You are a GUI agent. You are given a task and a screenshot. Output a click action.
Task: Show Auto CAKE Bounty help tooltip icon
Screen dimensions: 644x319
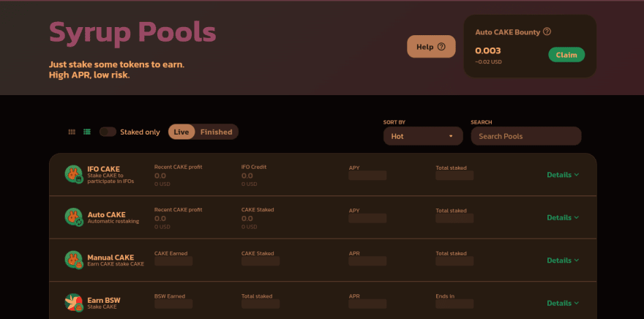point(547,31)
